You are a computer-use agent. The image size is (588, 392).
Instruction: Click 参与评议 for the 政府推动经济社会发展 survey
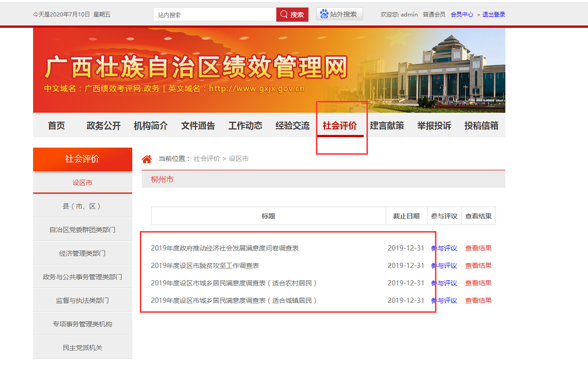(x=444, y=248)
